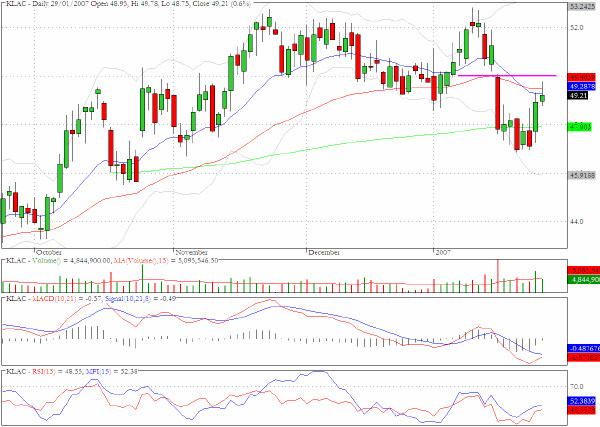The image size is (600, 427).
Task: Click the KLAC Daily 29/01/2007 chart title
Action: 129,4
